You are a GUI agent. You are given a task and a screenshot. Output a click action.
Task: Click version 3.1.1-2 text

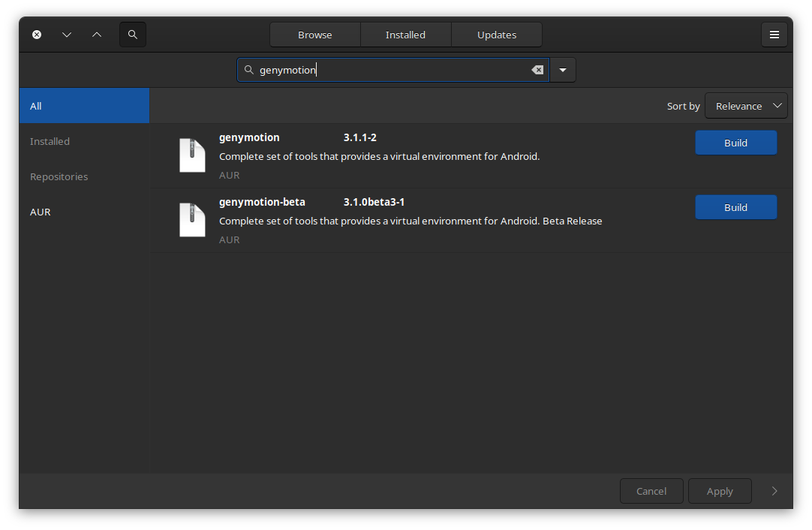coord(360,137)
